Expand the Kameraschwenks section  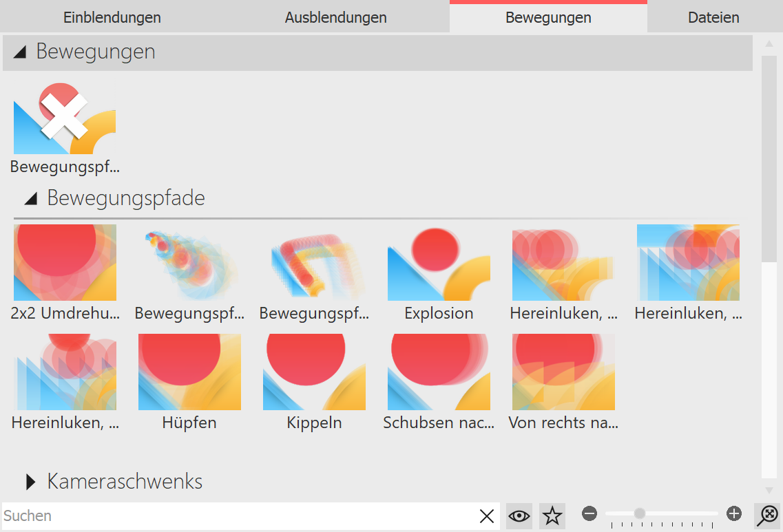click(x=30, y=481)
